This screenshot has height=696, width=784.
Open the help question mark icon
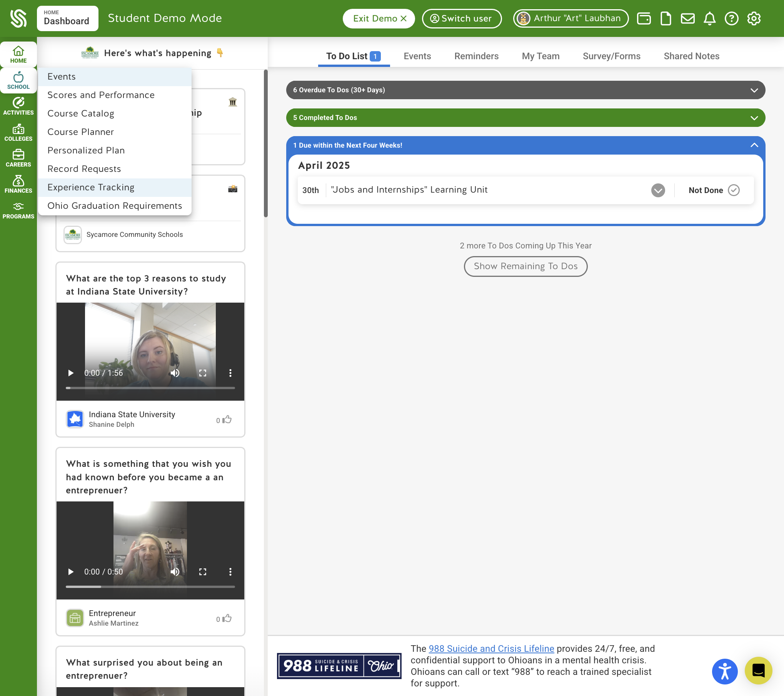pos(731,18)
